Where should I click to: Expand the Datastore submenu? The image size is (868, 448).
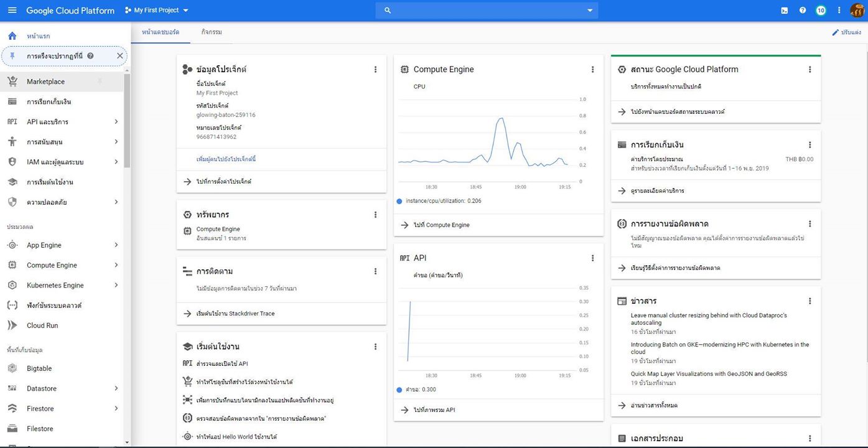116,388
